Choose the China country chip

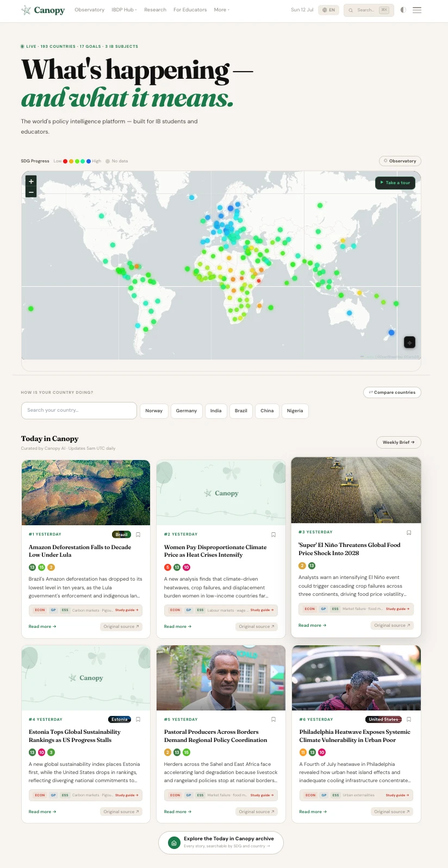pyautogui.click(x=267, y=411)
